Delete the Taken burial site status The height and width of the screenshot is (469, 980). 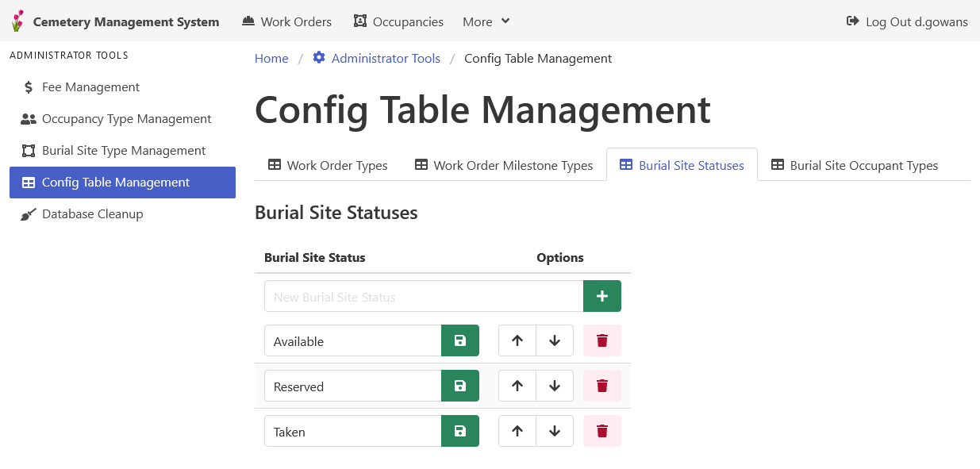coord(601,431)
